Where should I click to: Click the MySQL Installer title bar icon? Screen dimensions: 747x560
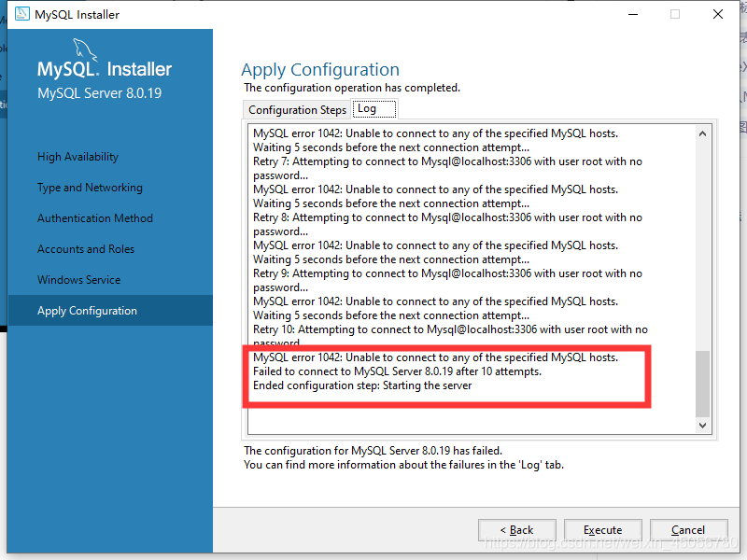click(x=21, y=14)
